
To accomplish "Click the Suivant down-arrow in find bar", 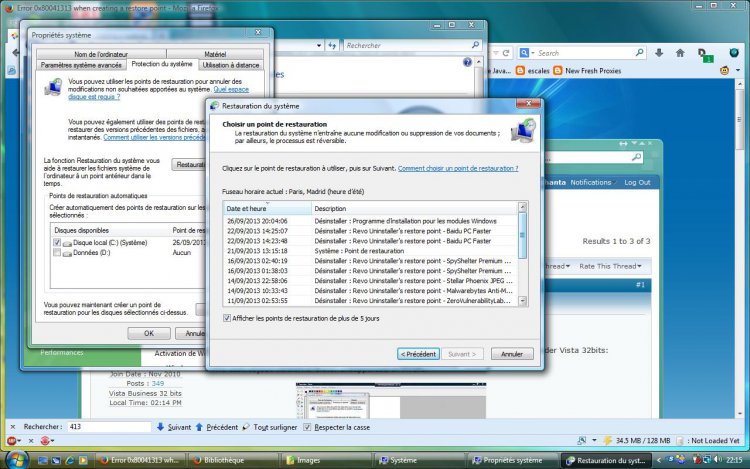I will [160, 427].
